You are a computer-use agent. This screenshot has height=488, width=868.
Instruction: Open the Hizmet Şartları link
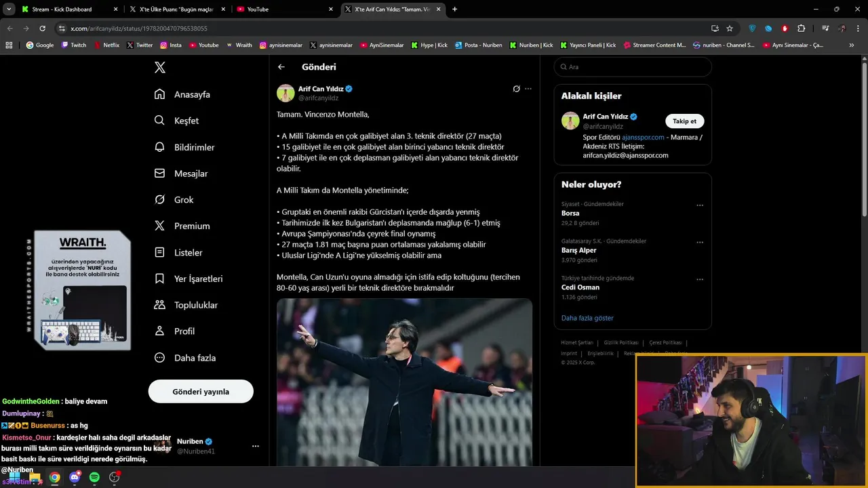point(577,343)
